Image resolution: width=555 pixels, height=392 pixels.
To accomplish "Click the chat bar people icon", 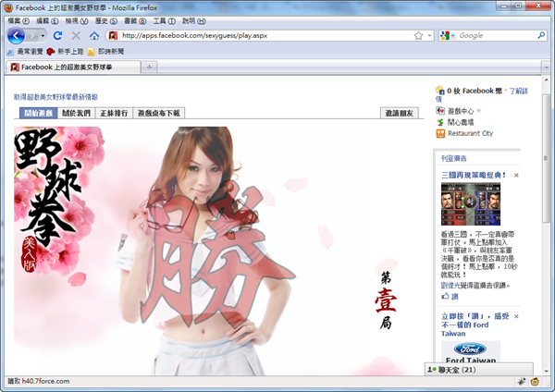I will pos(432,370).
